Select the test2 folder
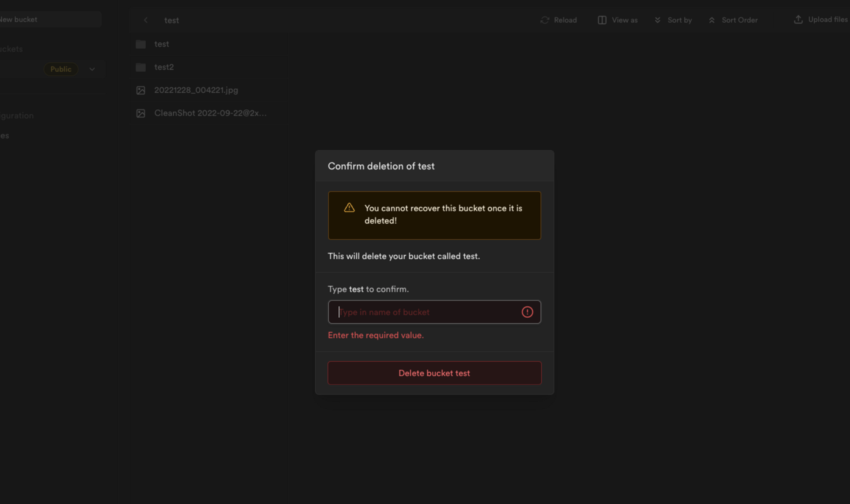 (164, 67)
